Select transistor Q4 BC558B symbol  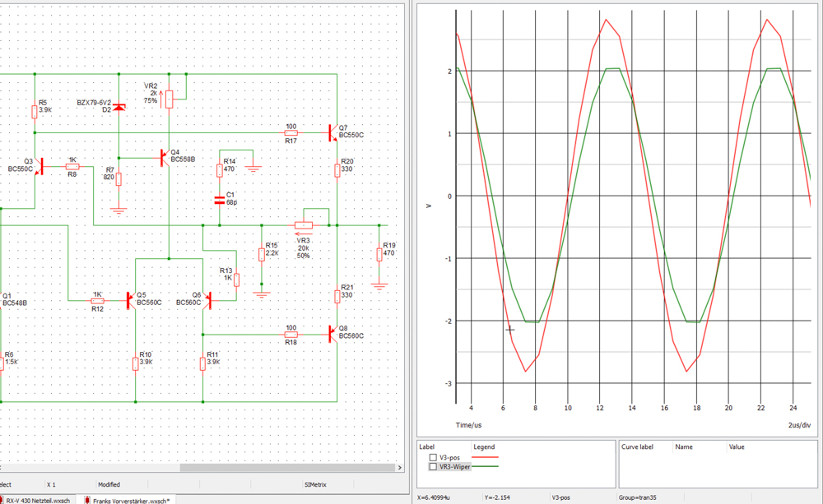[x=165, y=158]
